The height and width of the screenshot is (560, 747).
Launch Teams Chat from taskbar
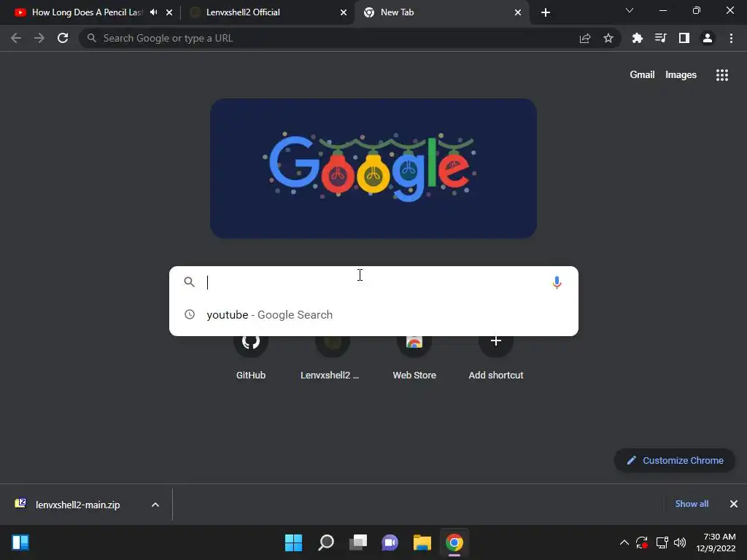click(390, 542)
